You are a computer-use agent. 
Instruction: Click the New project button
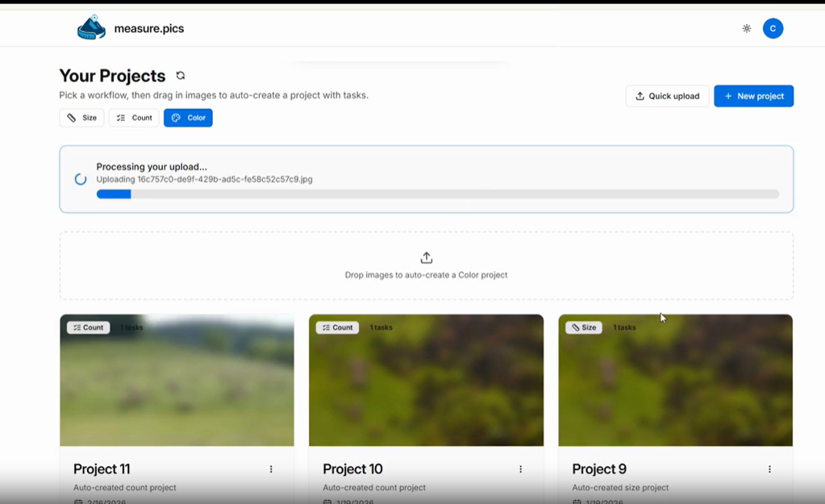(x=753, y=95)
